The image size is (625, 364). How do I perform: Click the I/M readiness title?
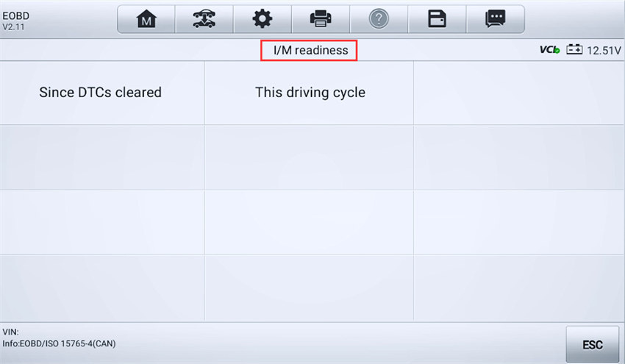[310, 51]
